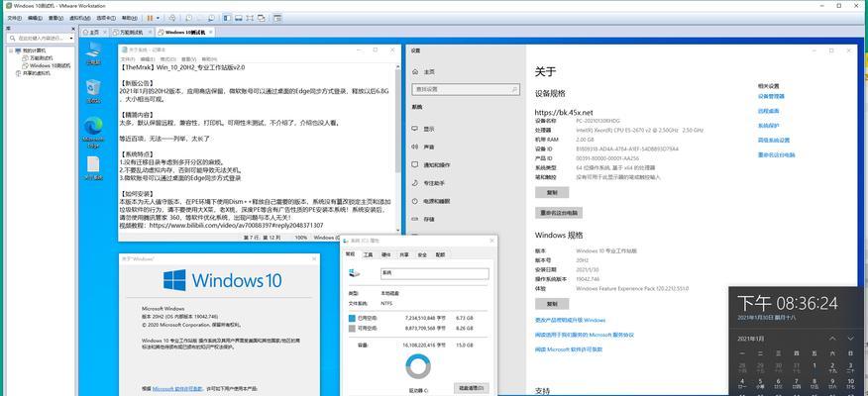Click the send Ctrl+Alt+Del toolbar icon
The width and height of the screenshot is (868, 396).
point(172,18)
